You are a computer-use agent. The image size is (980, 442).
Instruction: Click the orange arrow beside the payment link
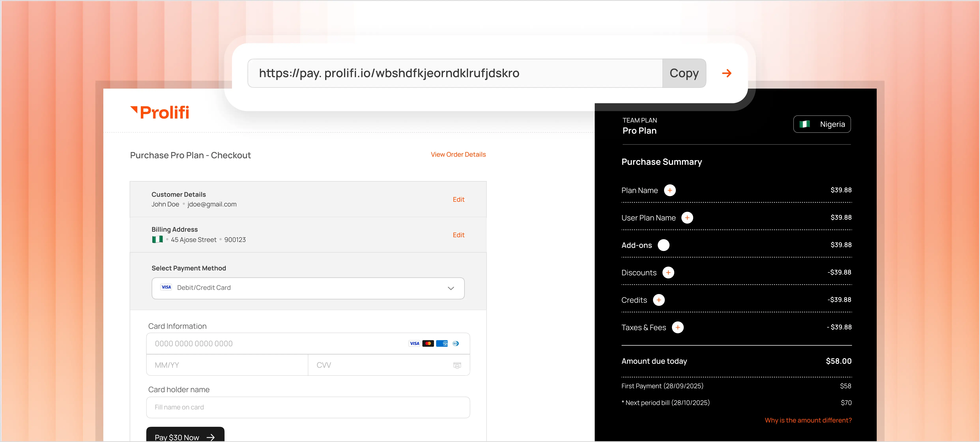click(x=727, y=73)
